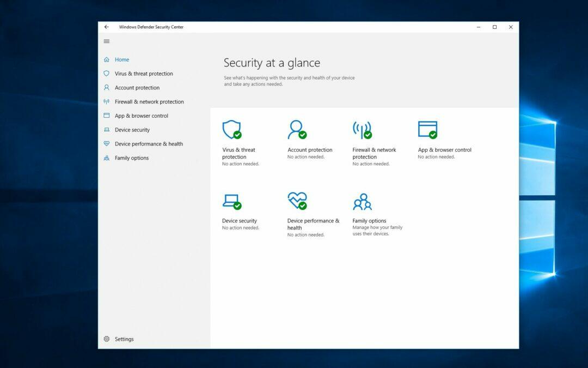
Task: Click the Virus & threat protection tile title
Action: (238, 153)
